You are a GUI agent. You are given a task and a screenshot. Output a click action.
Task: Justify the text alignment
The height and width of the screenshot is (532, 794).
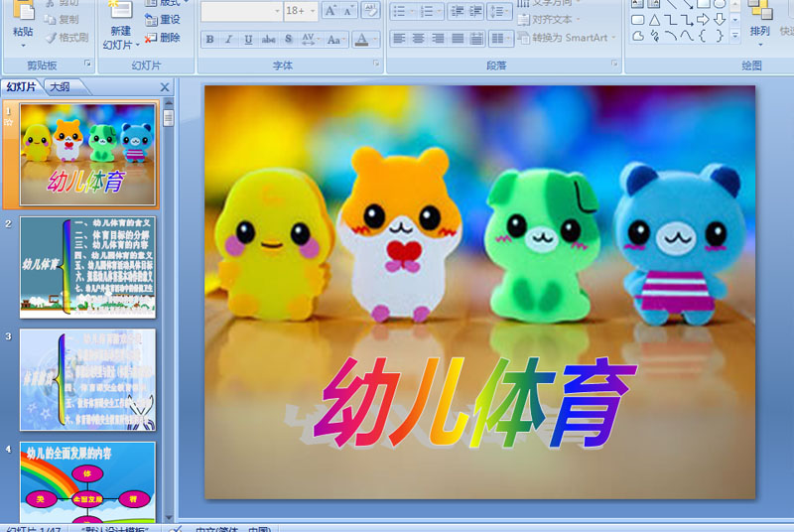tap(457, 39)
